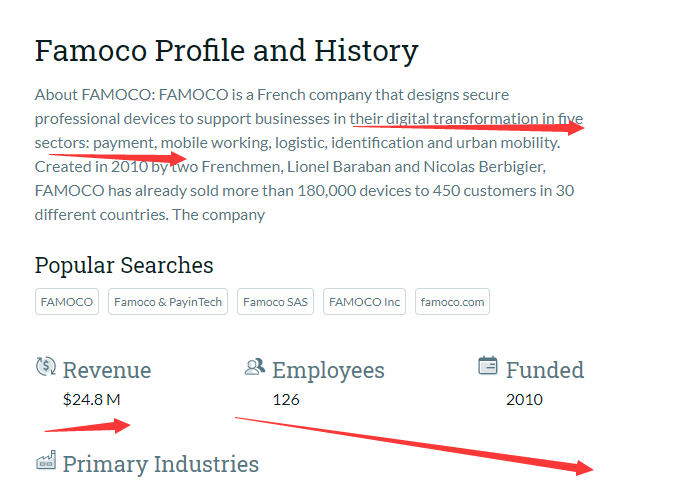Viewport: 678px width, 481px height.
Task: Click the Employees people icon
Action: pyautogui.click(x=255, y=367)
